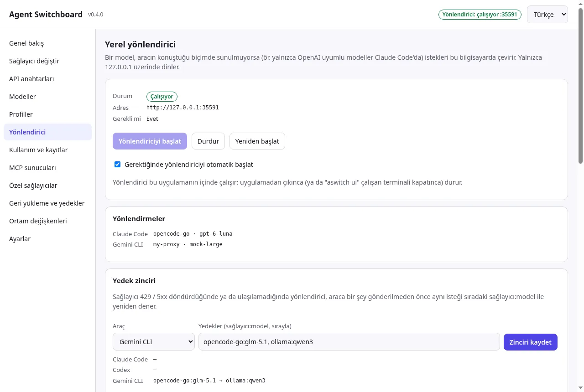
Task: Open Profiller in the sidebar
Action: (x=47, y=114)
